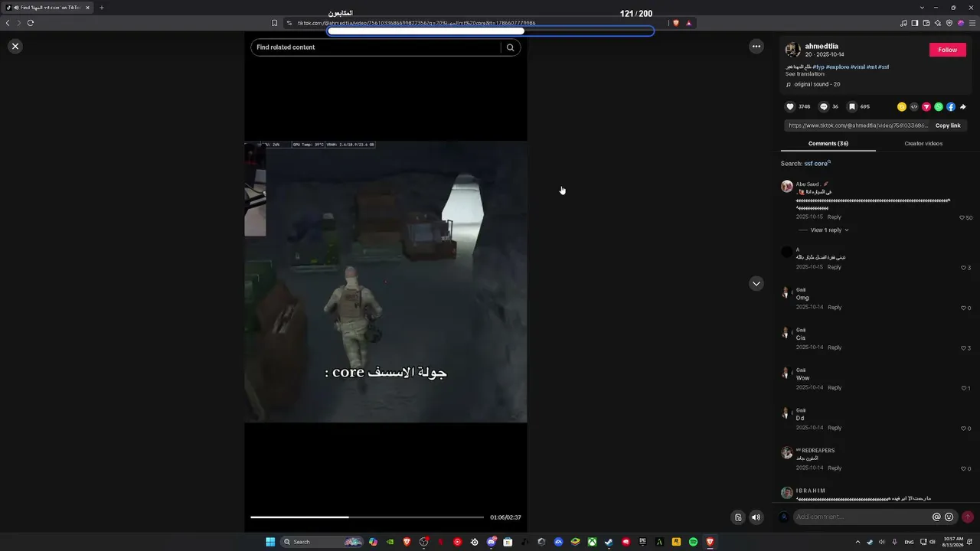Open Spotify from the taskbar
Viewport: 980px width, 551px height.
(693, 542)
